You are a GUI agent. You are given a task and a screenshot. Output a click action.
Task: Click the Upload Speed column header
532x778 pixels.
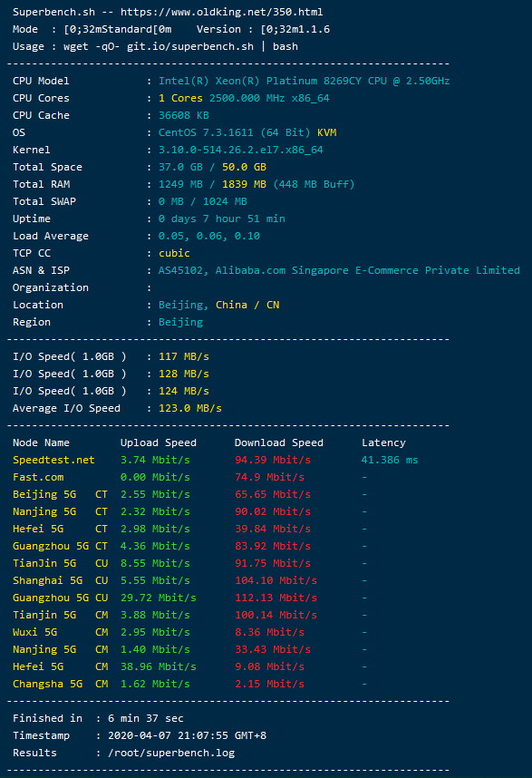click(x=159, y=442)
